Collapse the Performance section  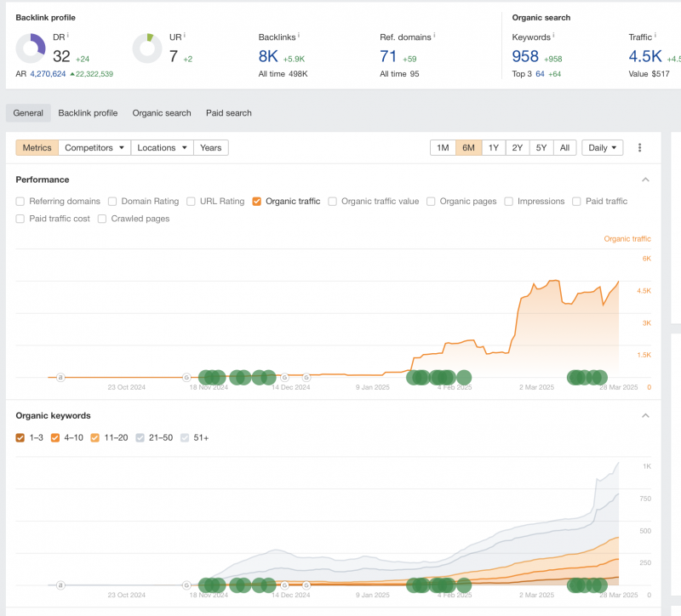(645, 180)
